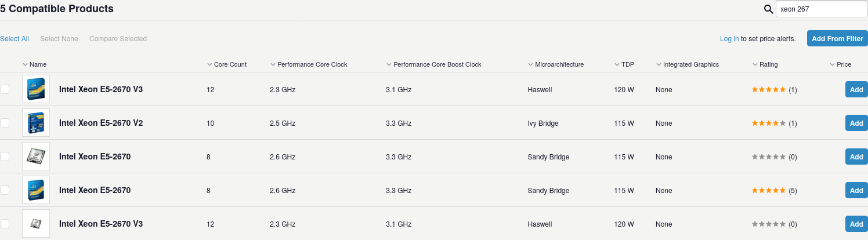
Task: Click the Log in link
Action: tap(729, 39)
